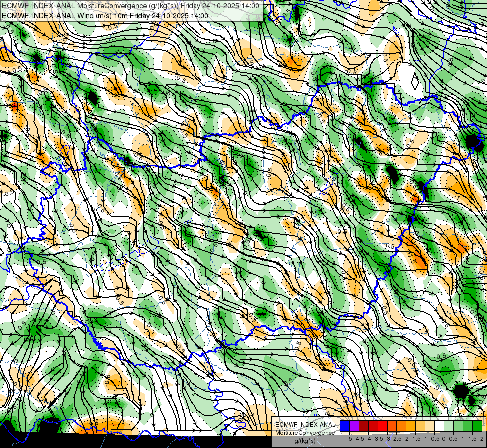Click the g/(kg*s) unit label in legend
This screenshot has width=487, height=448.
coord(305,441)
